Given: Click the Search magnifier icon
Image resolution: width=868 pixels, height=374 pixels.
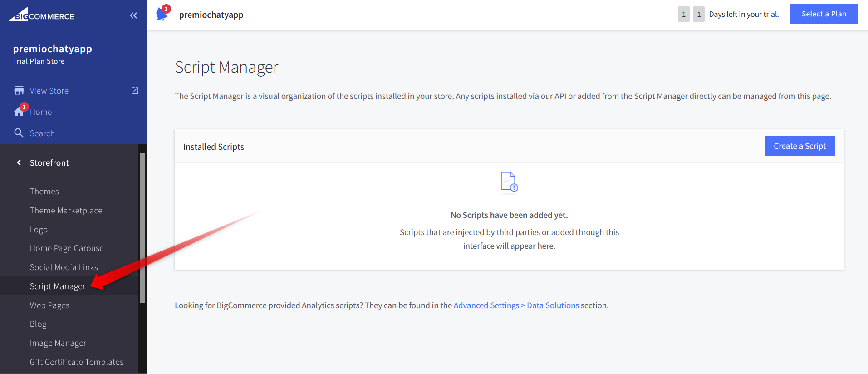Looking at the screenshot, I should click(x=19, y=133).
